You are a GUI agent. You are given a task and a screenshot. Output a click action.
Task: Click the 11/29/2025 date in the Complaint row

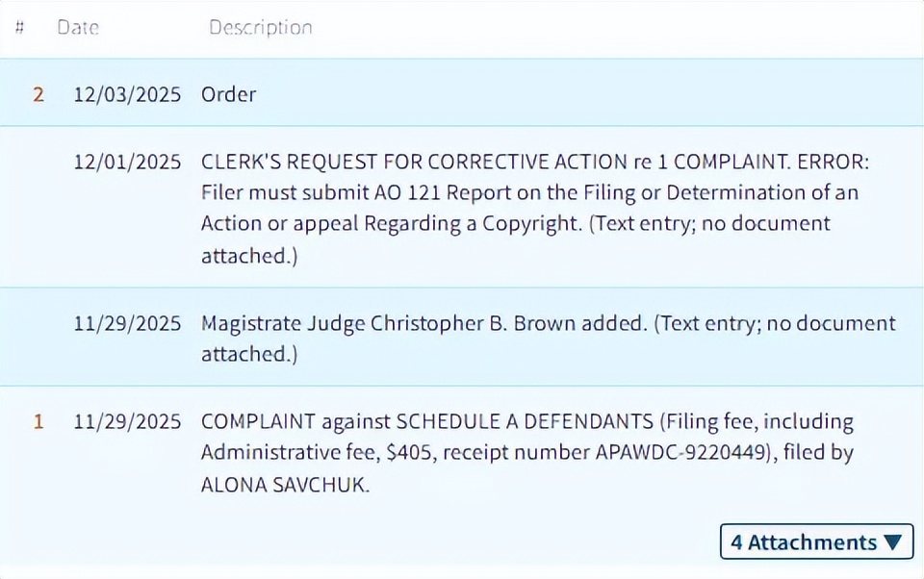[x=127, y=421]
